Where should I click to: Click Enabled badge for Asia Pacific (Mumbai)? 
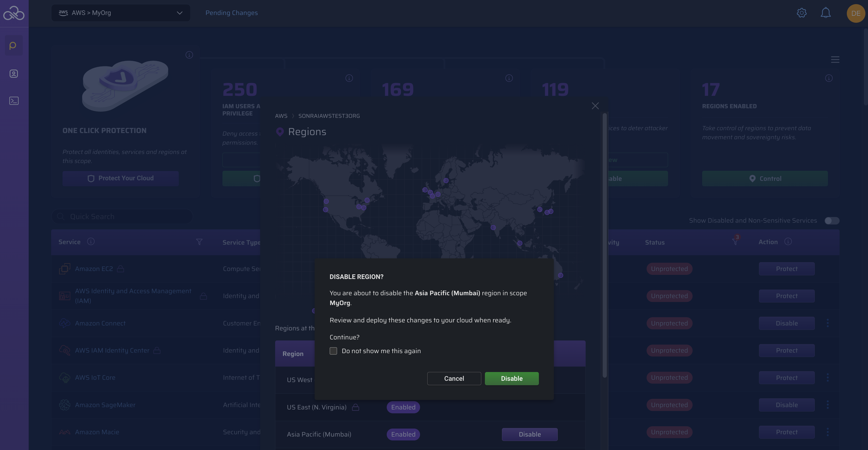pos(403,435)
